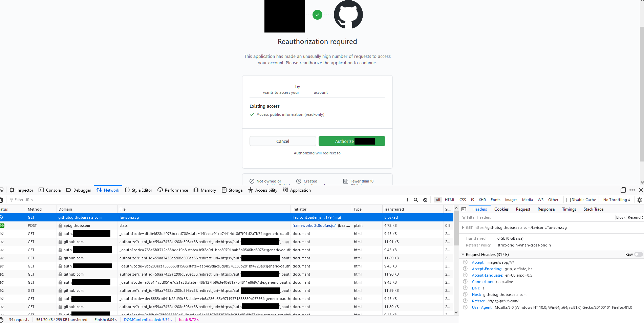Collapse the Request Headers section
644x323 pixels.
pos(463,254)
